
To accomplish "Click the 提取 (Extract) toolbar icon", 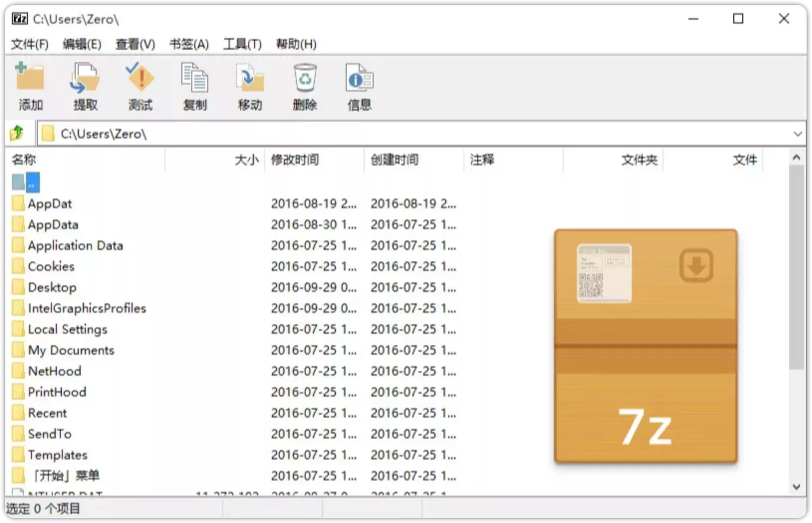I will 85,77.
